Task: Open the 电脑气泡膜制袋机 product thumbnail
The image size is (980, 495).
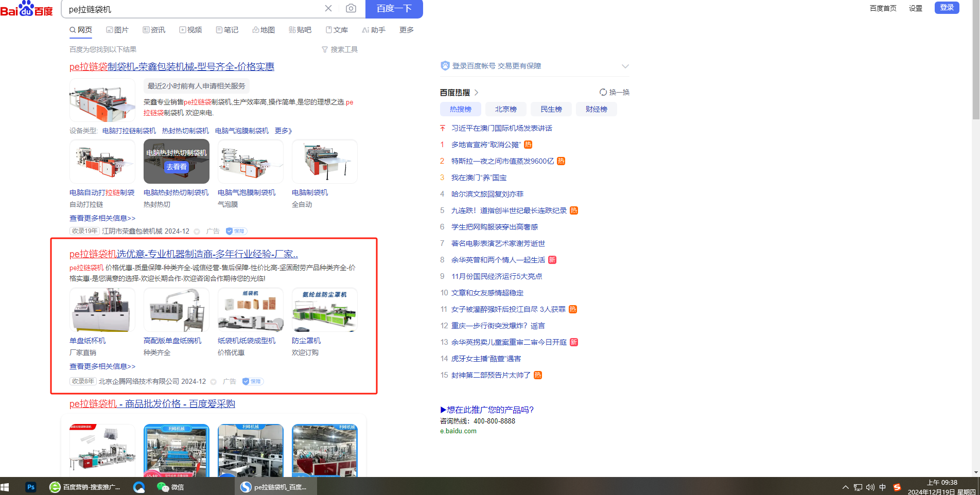Action: tap(251, 162)
